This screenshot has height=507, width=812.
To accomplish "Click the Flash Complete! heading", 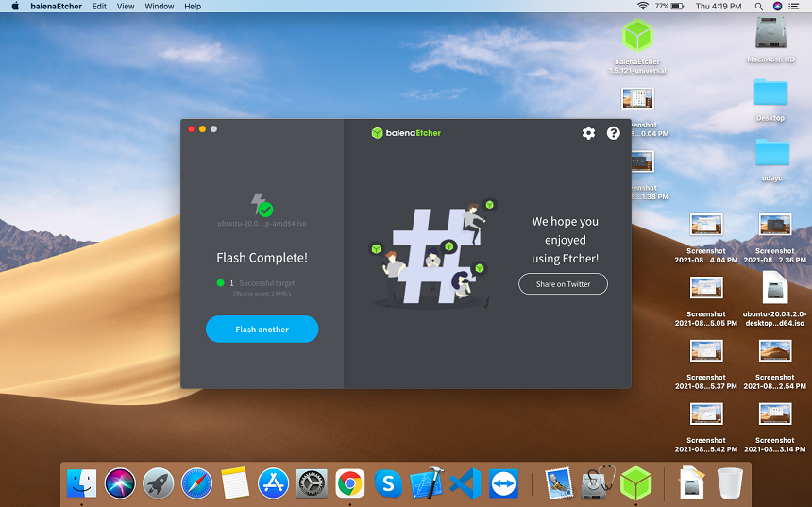I will pos(262,258).
